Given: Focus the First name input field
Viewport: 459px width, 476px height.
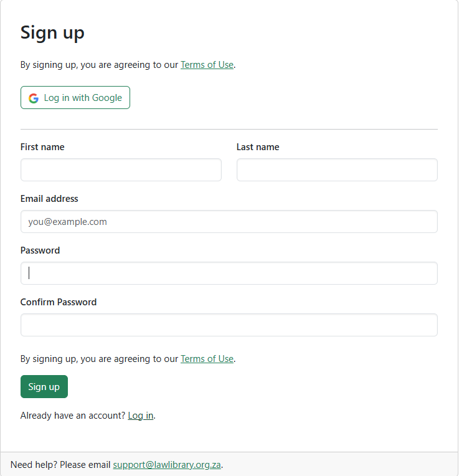Looking at the screenshot, I should coord(121,169).
